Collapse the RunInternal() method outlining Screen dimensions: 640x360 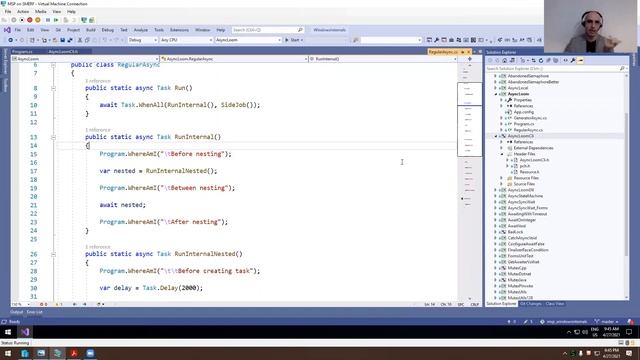coord(53,137)
